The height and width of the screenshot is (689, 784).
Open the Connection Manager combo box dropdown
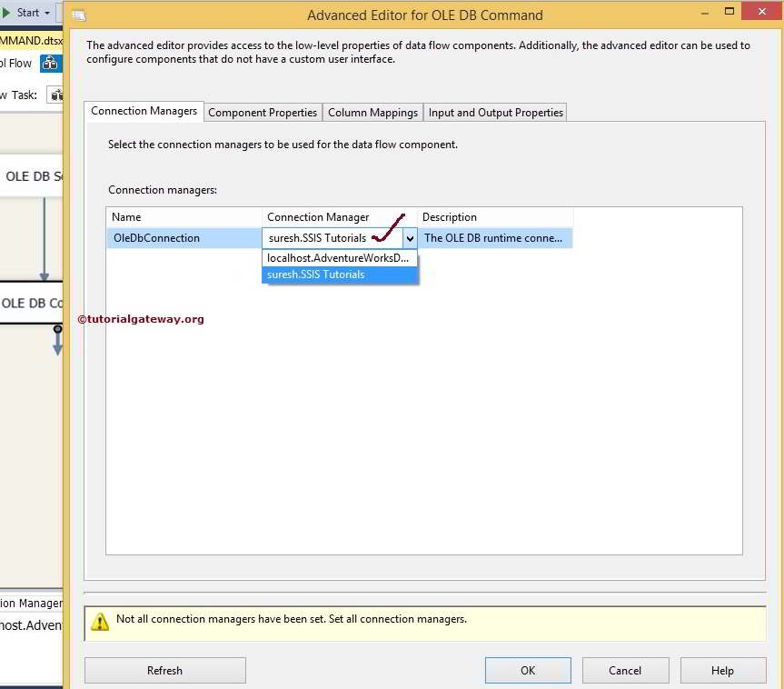pos(411,237)
